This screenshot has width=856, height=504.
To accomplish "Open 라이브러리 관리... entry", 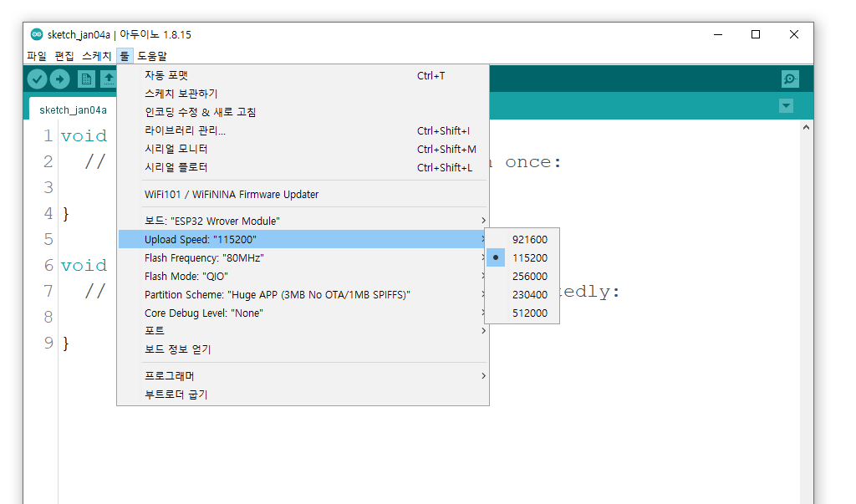I will tap(303, 130).
